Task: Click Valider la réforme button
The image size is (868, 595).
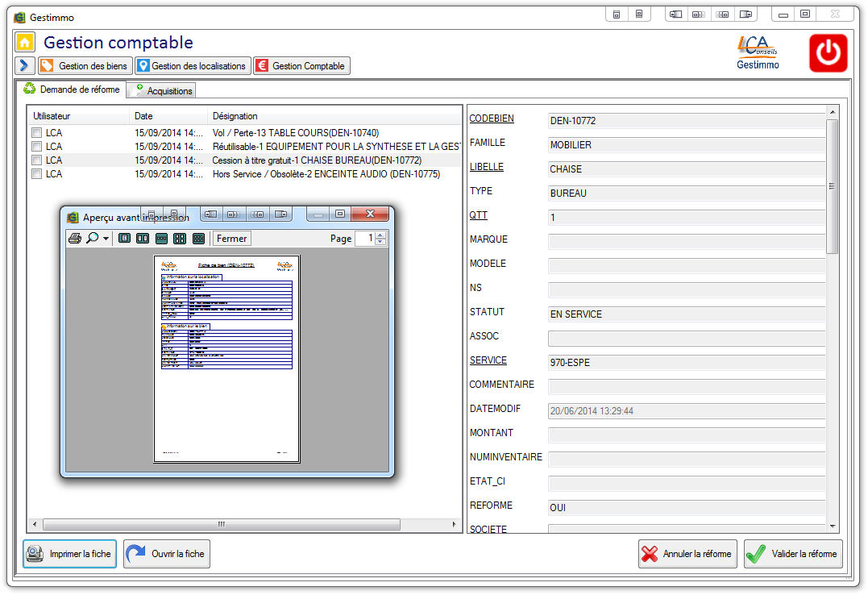Action: (x=793, y=554)
